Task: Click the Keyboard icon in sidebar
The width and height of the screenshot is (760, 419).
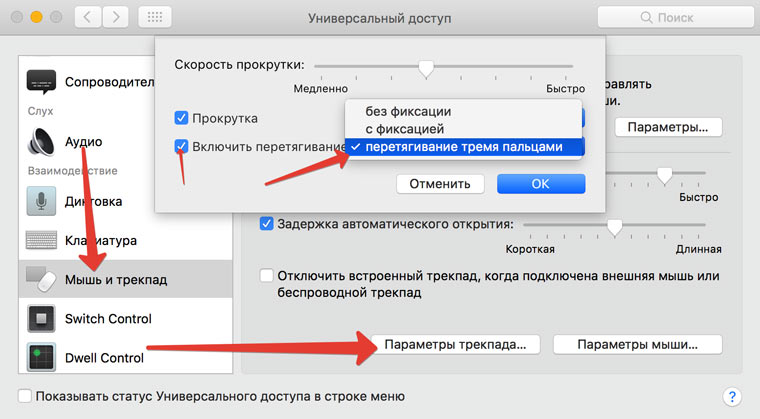Action: point(43,241)
